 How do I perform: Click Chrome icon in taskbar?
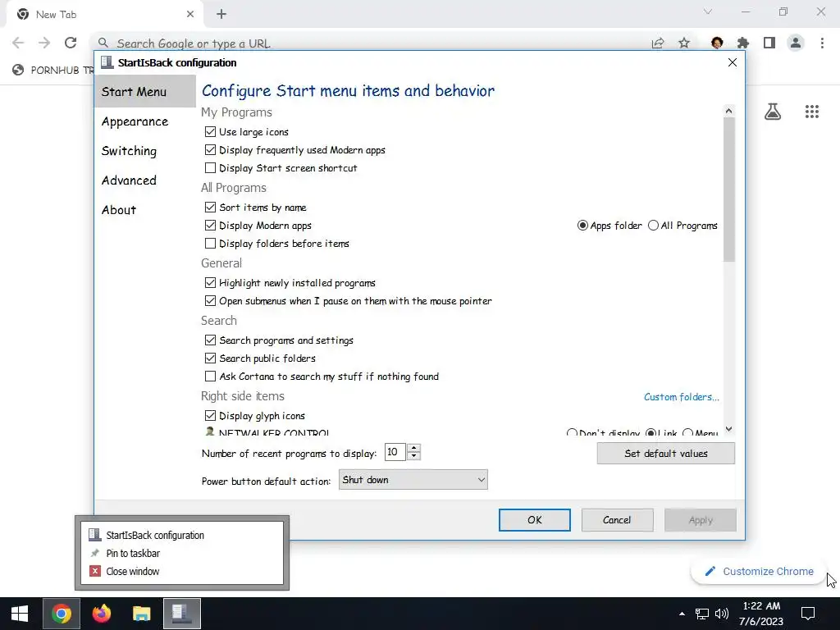coord(61,614)
